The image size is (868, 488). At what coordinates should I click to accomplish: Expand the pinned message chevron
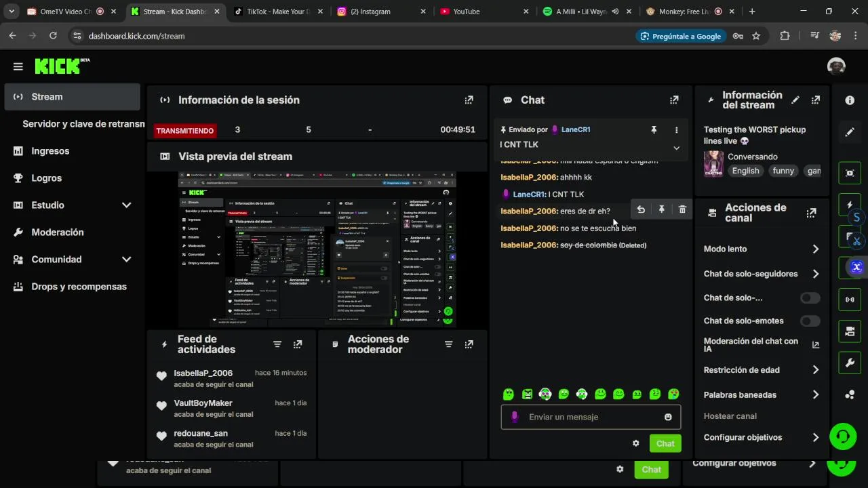pyautogui.click(x=676, y=148)
